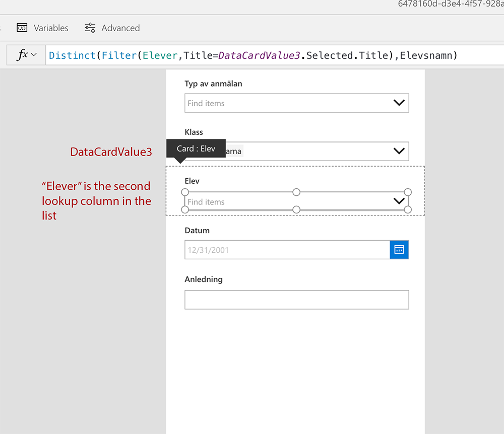
Task: Click inside the Anledning text field
Action: coord(296,300)
